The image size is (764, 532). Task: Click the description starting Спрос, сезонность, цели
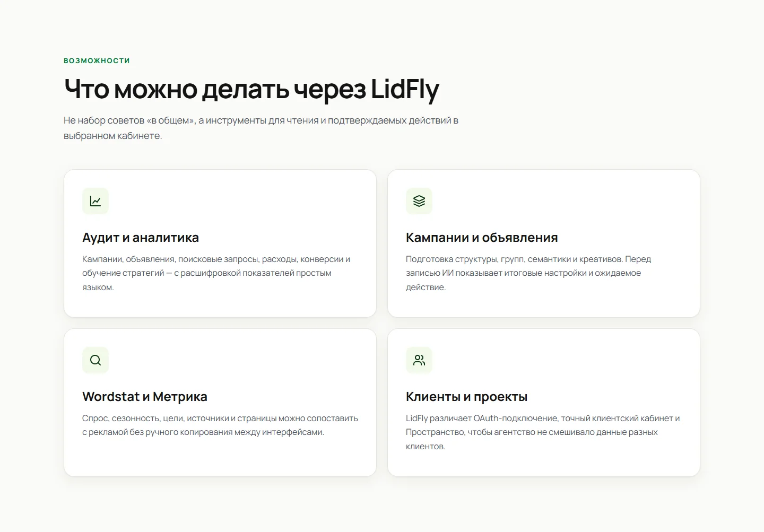(x=220, y=425)
